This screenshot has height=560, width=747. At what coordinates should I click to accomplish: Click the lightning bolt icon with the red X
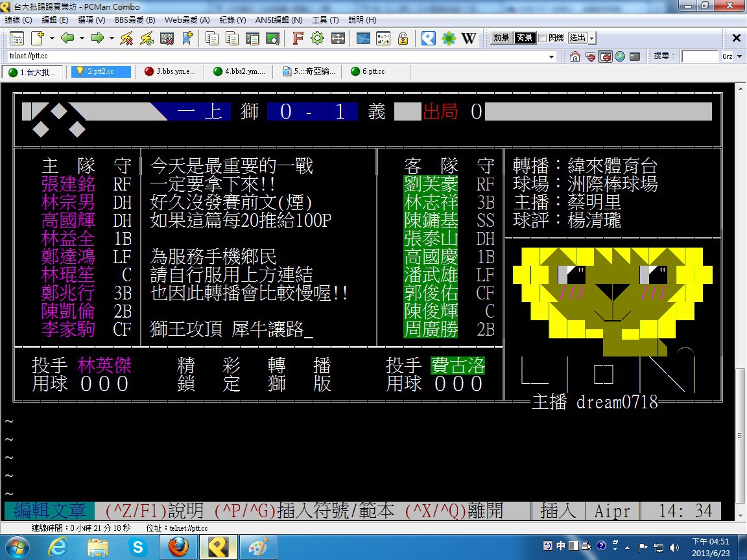tap(126, 38)
